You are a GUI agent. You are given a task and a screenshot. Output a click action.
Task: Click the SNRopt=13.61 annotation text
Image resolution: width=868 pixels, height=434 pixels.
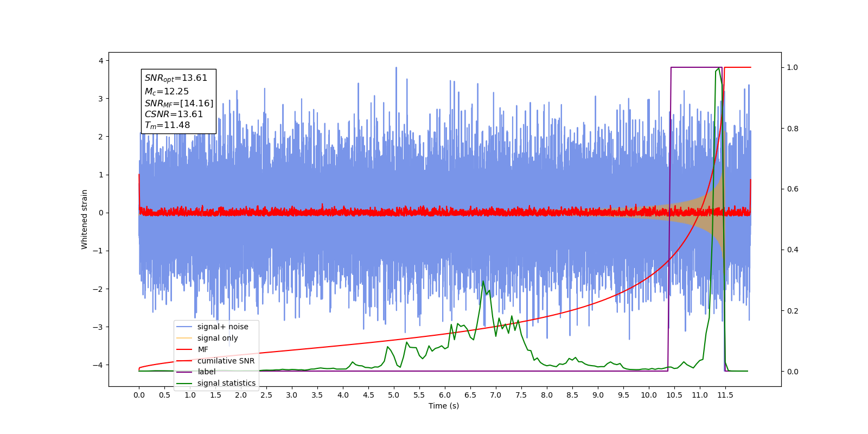[x=176, y=78]
